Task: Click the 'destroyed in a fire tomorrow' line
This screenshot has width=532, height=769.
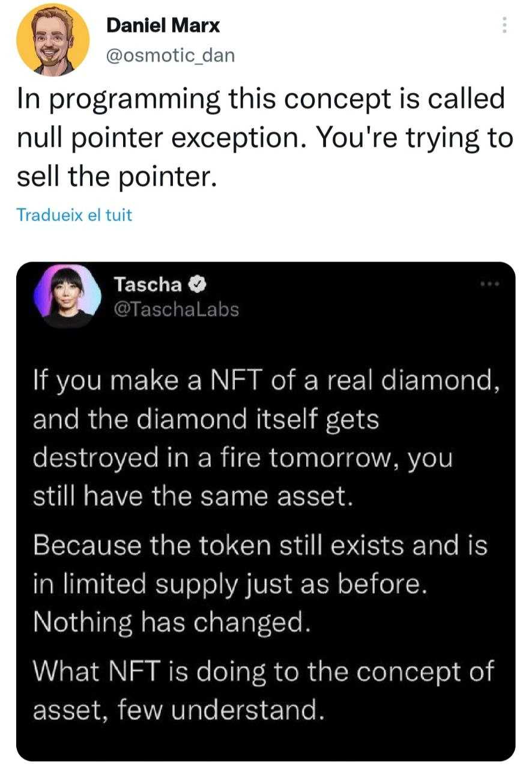Action: coord(242,458)
